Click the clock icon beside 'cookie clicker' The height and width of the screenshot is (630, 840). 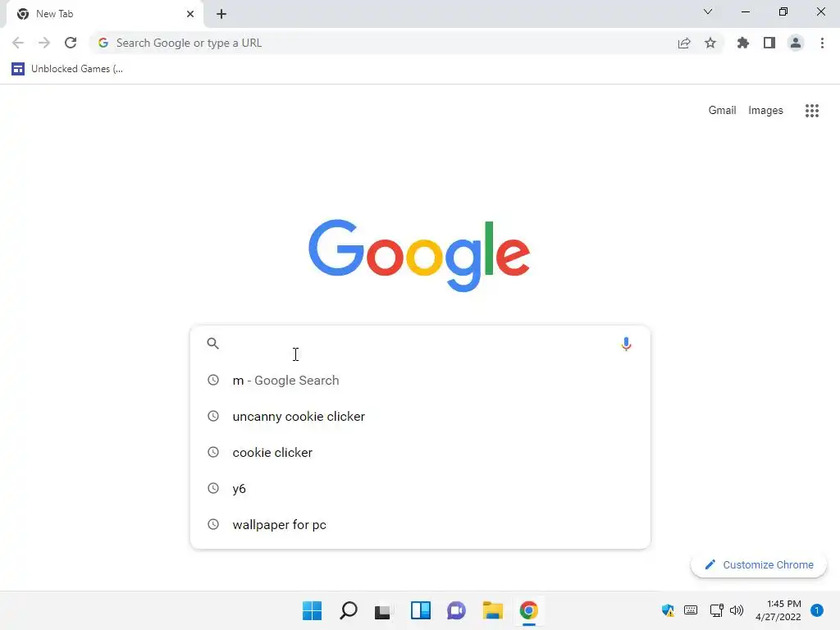213,452
